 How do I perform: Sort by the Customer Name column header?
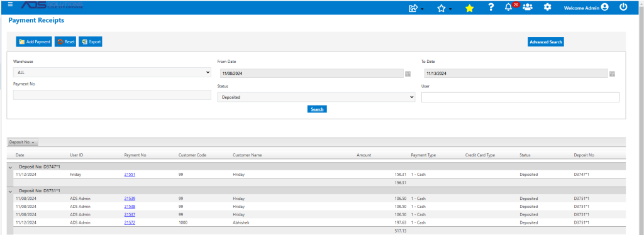(x=247, y=155)
